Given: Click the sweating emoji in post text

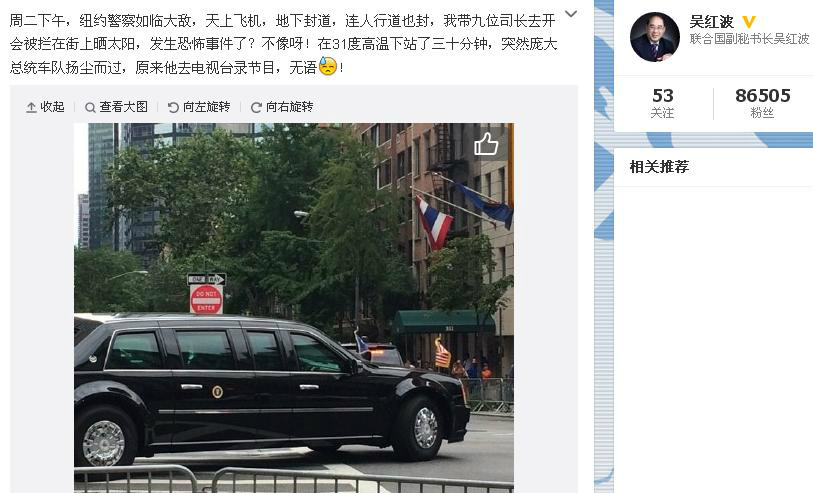Looking at the screenshot, I should (328, 66).
